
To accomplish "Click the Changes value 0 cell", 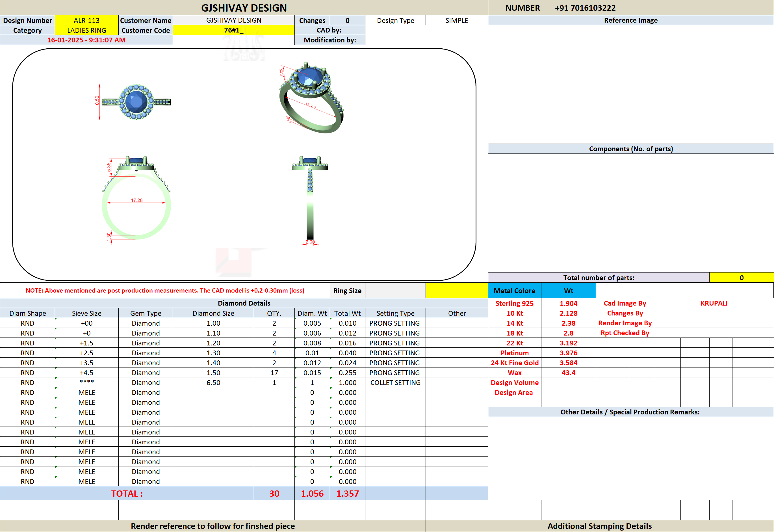I will pos(348,20).
